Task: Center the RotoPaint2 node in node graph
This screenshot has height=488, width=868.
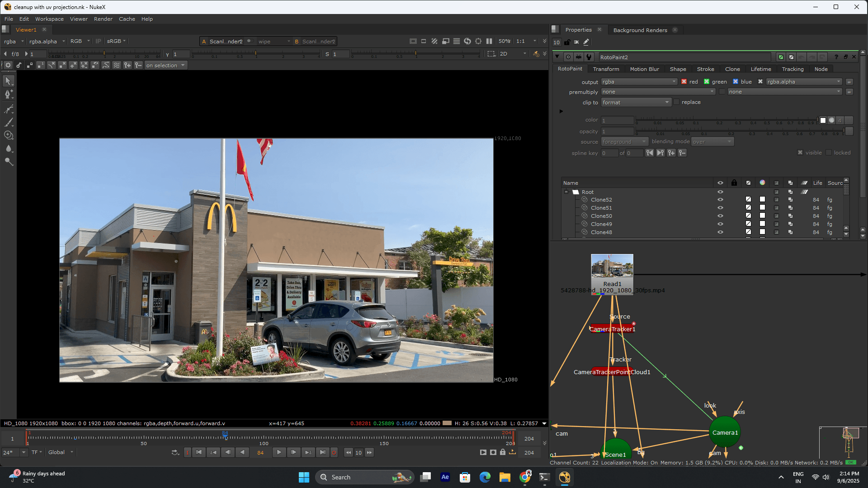Action: tap(568, 57)
